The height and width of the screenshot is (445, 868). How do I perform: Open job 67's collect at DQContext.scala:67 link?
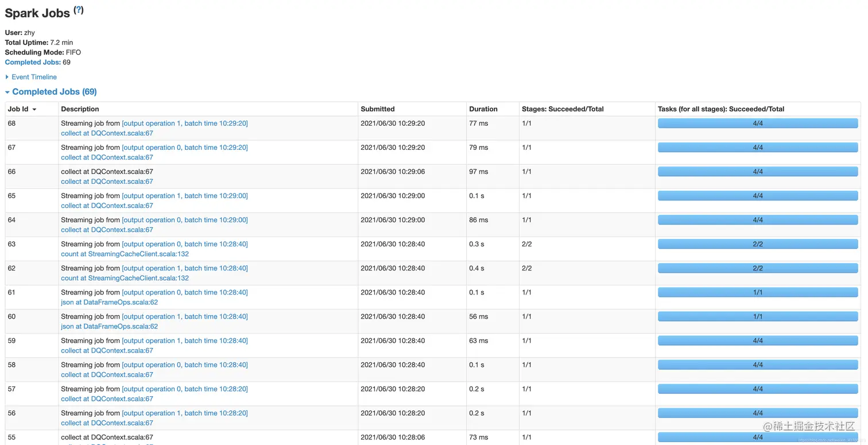(x=107, y=157)
